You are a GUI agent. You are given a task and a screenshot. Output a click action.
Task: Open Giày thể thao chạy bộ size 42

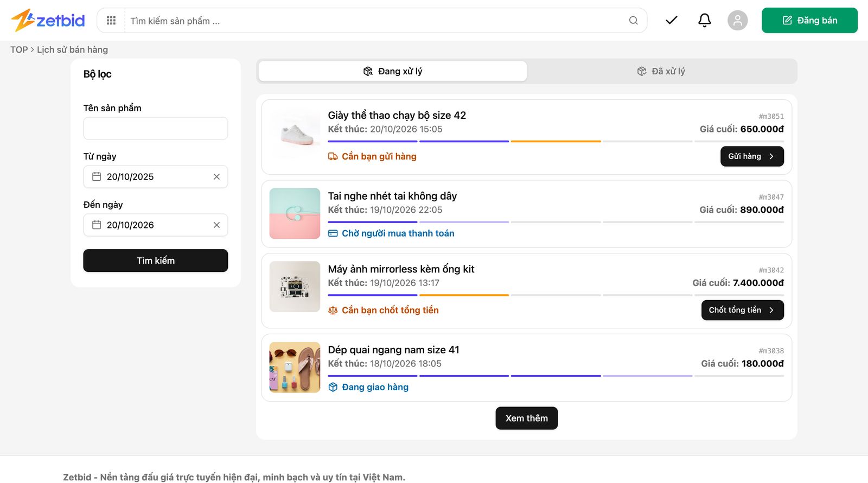397,115
